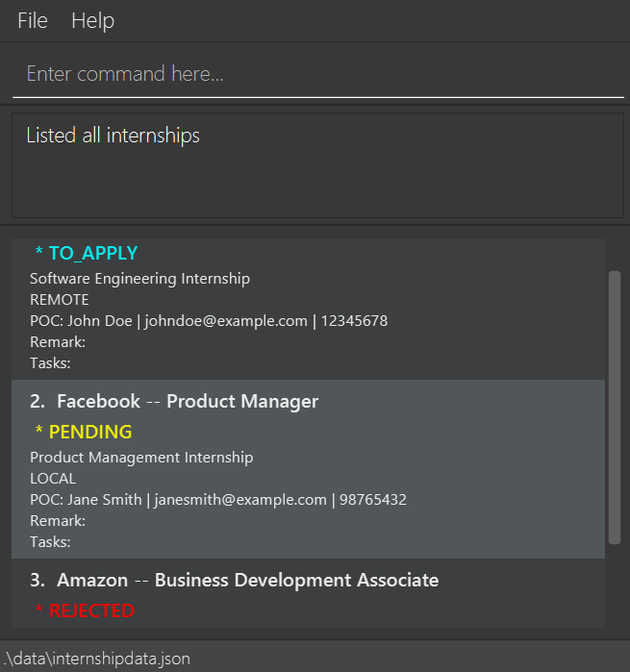Click the internshipdata.json path in status bar

coord(96,659)
